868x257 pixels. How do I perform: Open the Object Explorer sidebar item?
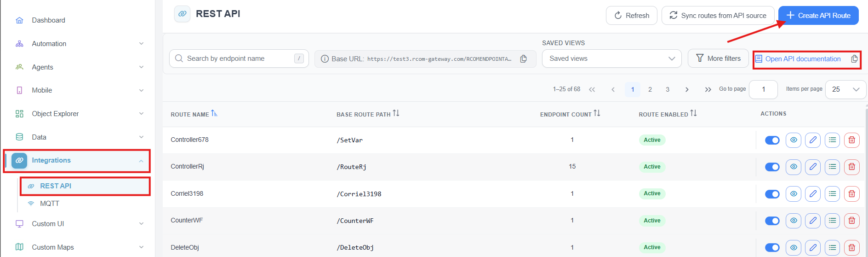(x=55, y=114)
